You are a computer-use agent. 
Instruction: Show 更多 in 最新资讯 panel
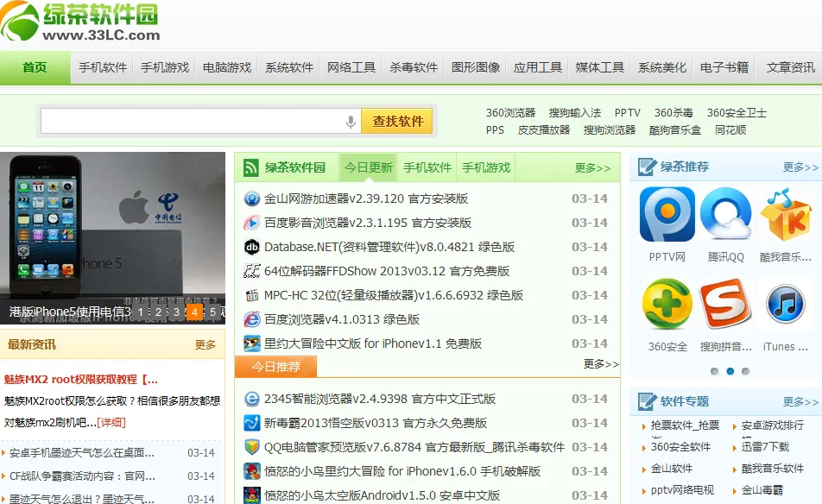click(205, 344)
